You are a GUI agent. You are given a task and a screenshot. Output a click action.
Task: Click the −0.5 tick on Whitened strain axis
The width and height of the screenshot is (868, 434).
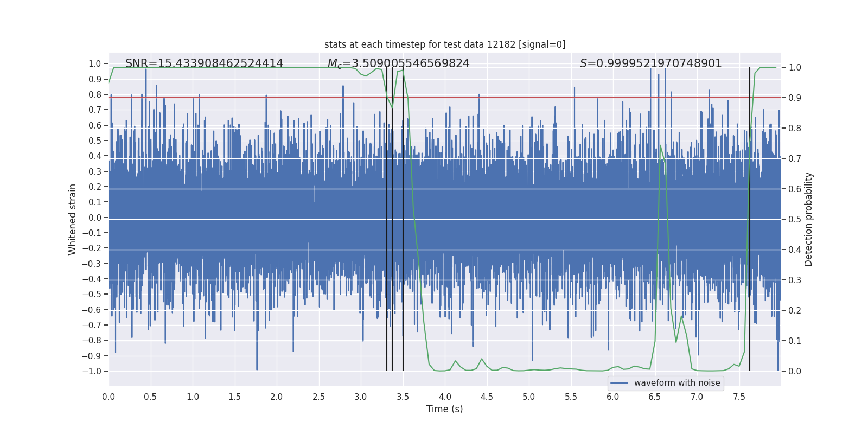tap(92, 295)
